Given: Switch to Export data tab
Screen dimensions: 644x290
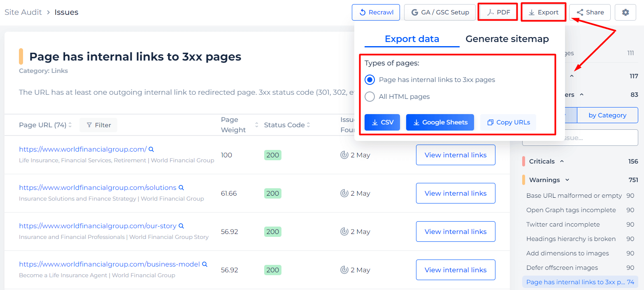Looking at the screenshot, I should pos(412,39).
